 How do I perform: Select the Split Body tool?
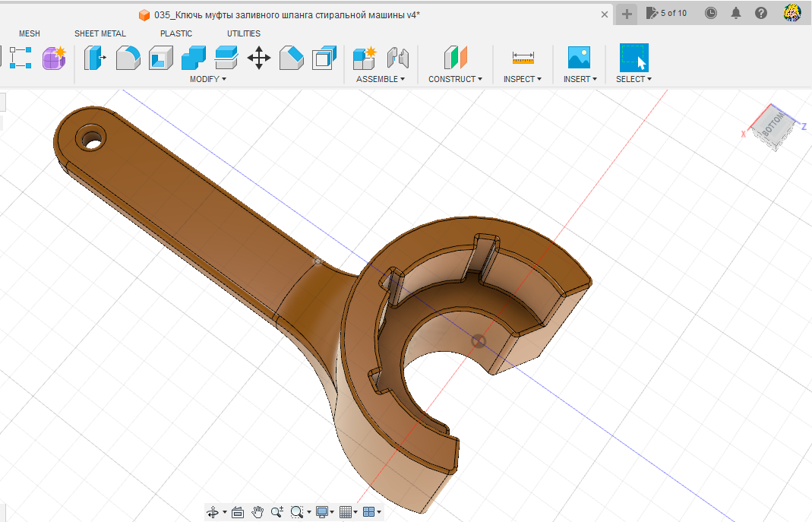(x=226, y=58)
